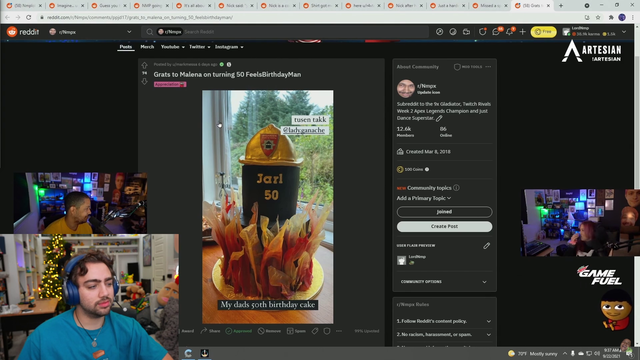Image resolution: width=640 pixels, height=360 pixels.
Task: Open the All communities icon in header
Action: tap(453, 32)
